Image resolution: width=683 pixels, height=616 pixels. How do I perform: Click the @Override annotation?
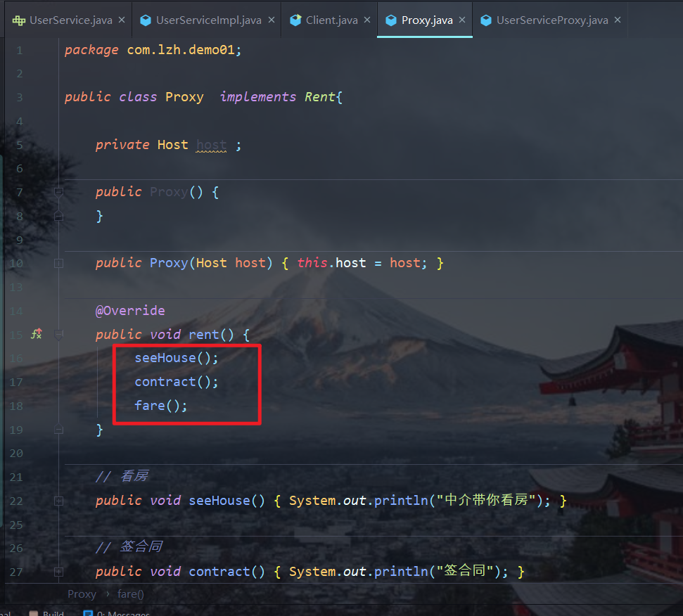130,310
